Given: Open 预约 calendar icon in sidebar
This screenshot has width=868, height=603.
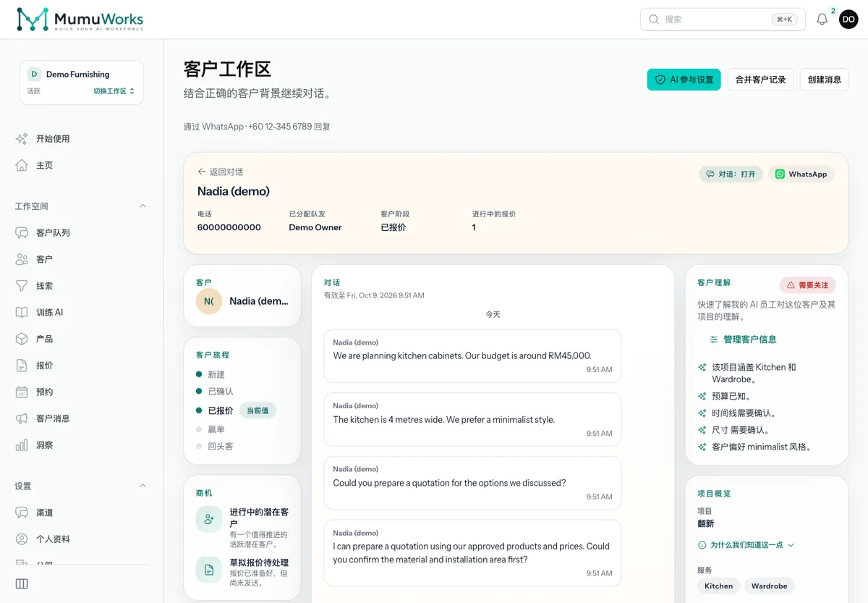Looking at the screenshot, I should (x=22, y=392).
